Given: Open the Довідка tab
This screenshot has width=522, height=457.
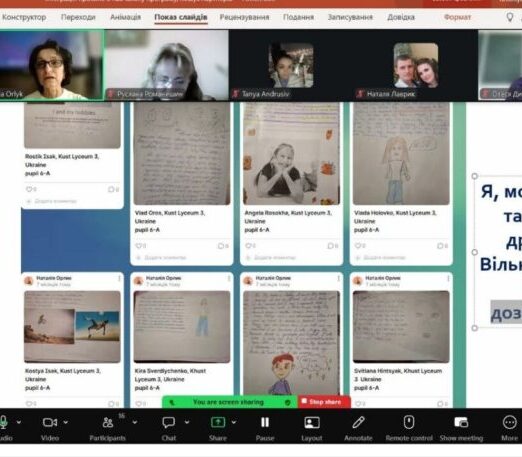Looking at the screenshot, I should coord(401,17).
